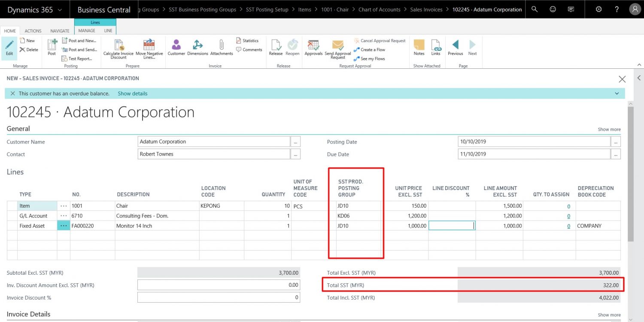The height and width of the screenshot is (322, 644).
Task: Open Dimensions for the invoice
Action: pyautogui.click(x=197, y=47)
